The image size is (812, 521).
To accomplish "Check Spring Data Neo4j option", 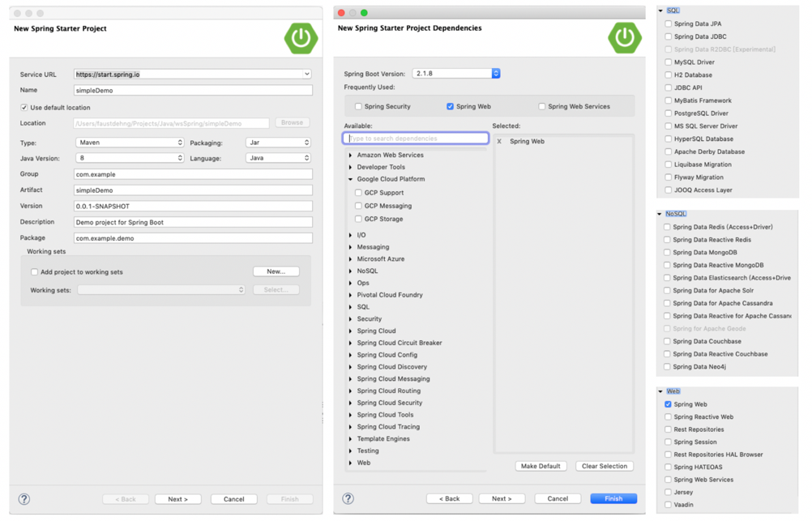I will pos(667,367).
